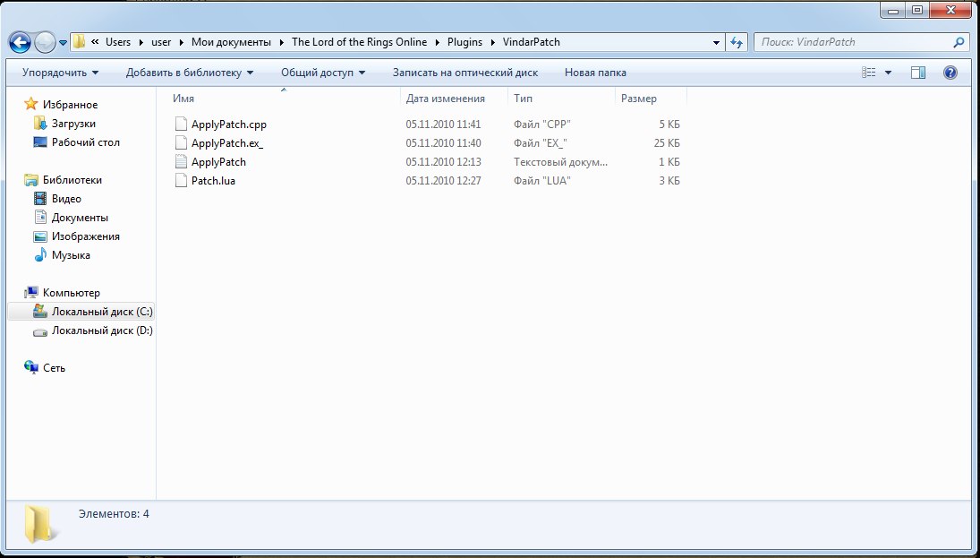Toggle the preview pane icon
Image resolution: width=980 pixels, height=558 pixels.
tap(918, 73)
